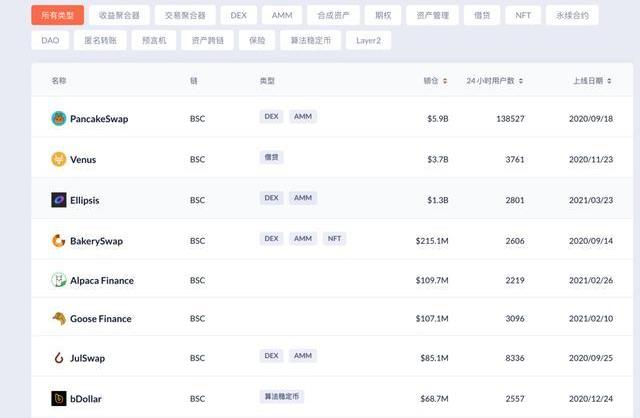Click the 8336 user count for JulSwap

(x=515, y=358)
